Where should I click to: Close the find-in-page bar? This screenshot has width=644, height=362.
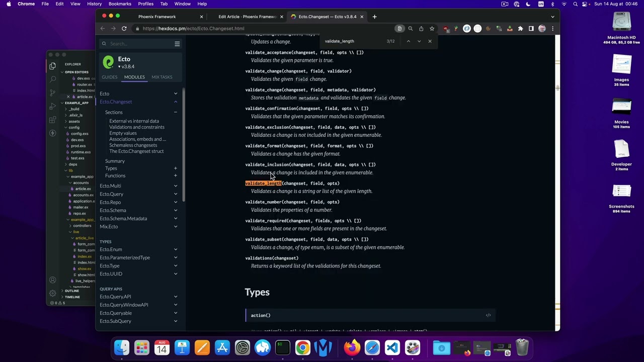[x=430, y=41]
